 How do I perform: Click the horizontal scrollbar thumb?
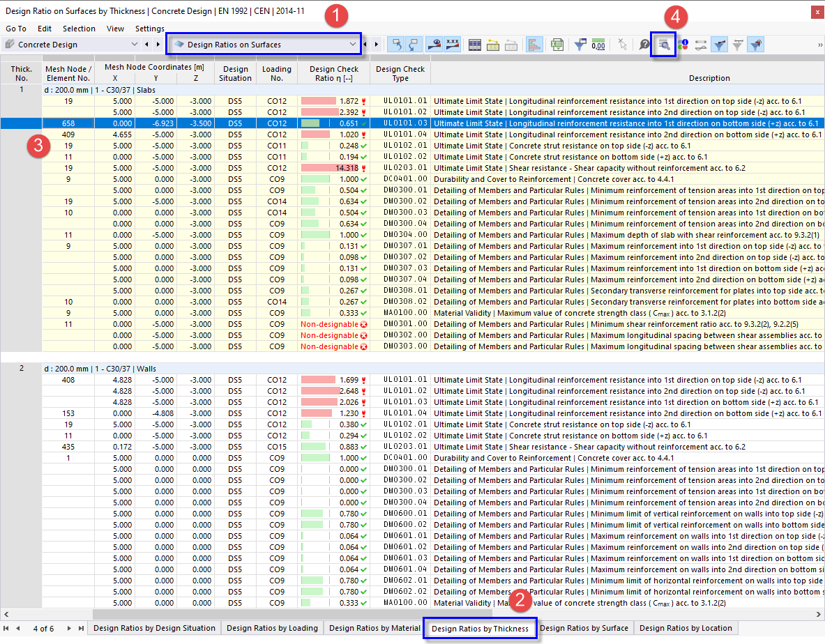(292, 614)
